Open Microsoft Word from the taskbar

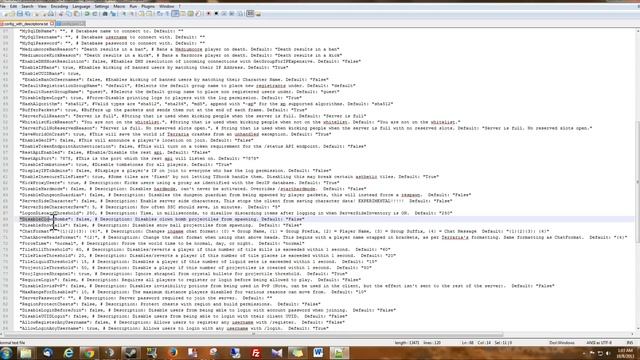click(x=318, y=353)
